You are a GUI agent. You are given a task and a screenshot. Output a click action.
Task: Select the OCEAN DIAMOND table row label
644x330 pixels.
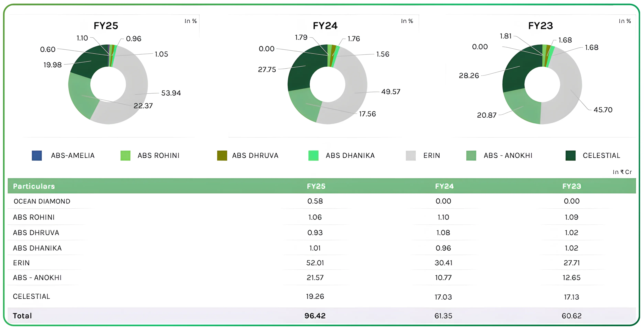(x=42, y=201)
